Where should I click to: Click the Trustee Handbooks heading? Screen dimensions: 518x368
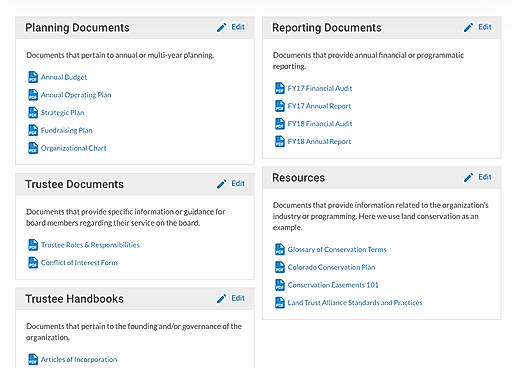(74, 299)
